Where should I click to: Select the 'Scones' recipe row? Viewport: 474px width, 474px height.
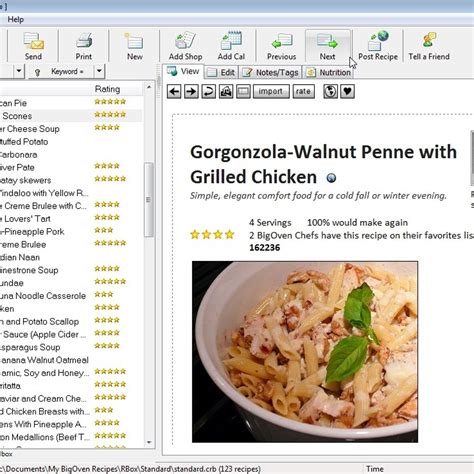tap(72, 116)
